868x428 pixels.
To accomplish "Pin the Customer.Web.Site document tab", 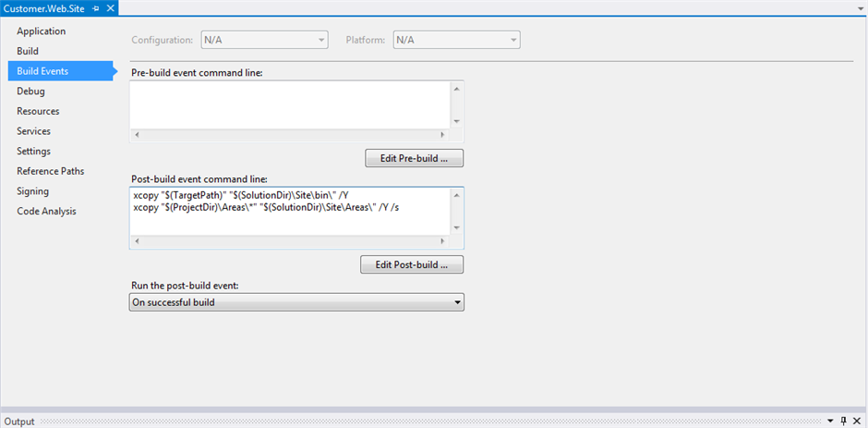I will click(x=96, y=8).
